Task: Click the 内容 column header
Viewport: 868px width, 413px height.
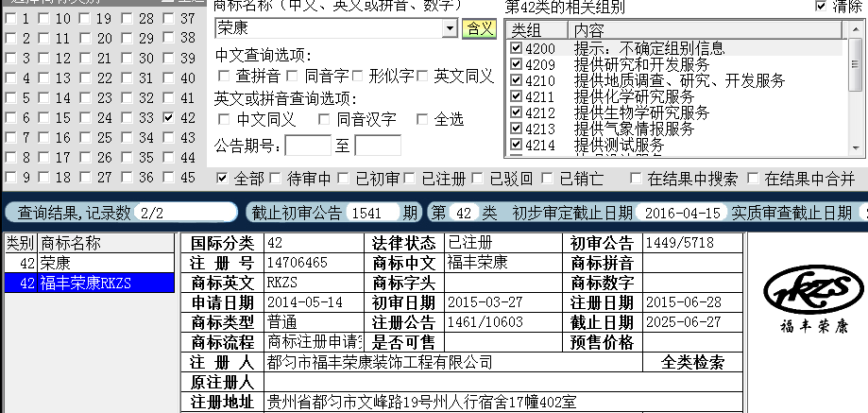Action: (705, 30)
